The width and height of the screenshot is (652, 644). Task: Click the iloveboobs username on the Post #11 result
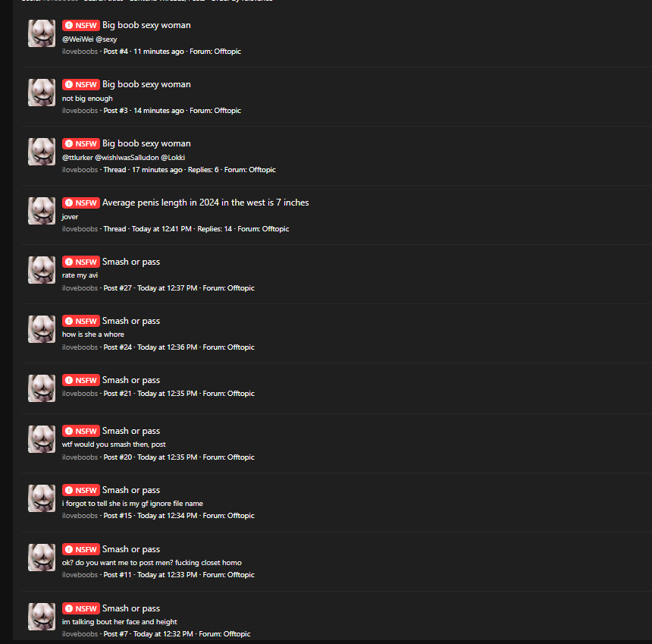[80, 575]
